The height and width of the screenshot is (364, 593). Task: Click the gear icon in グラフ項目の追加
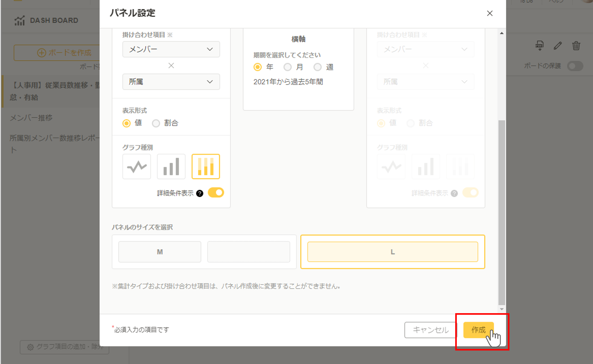tap(30, 347)
